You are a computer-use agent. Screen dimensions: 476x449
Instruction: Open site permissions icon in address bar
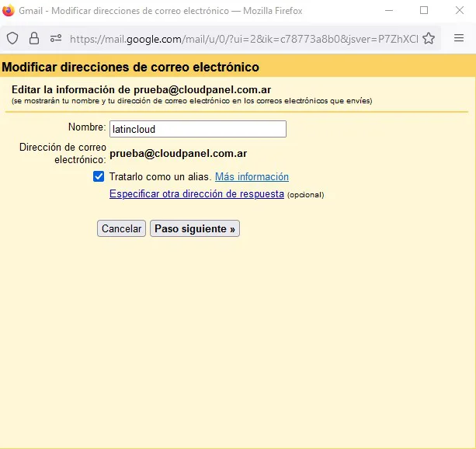click(55, 38)
